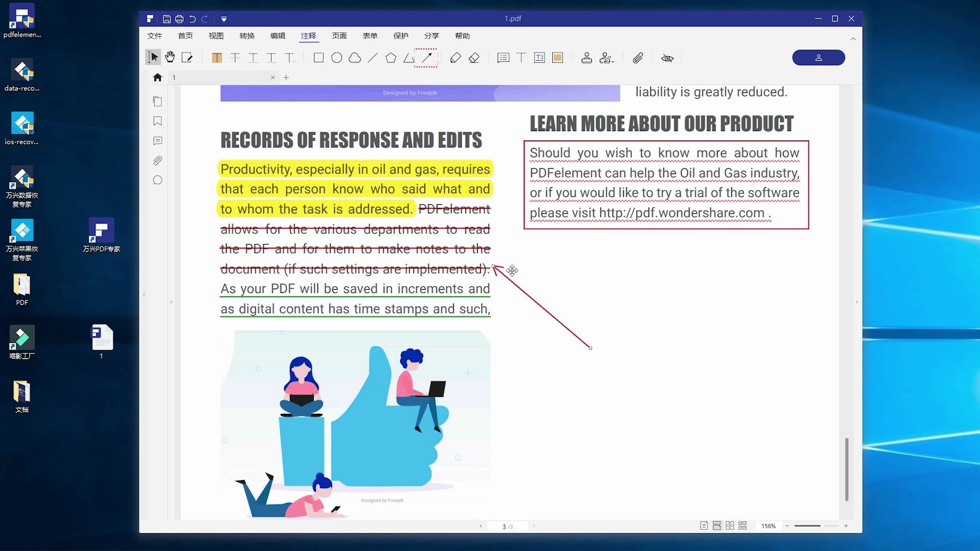Open the Stamp tool

[586, 58]
